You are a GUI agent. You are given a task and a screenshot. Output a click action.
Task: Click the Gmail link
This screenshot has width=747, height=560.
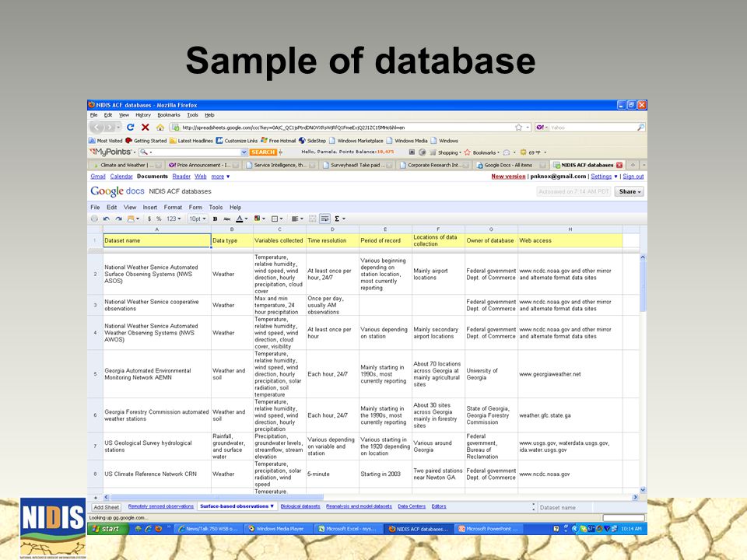point(98,177)
